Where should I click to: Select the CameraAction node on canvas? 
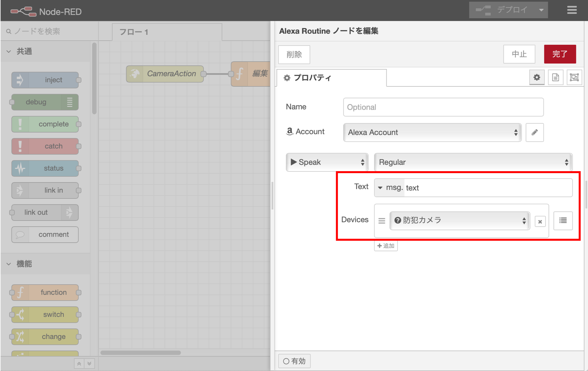[x=165, y=74]
